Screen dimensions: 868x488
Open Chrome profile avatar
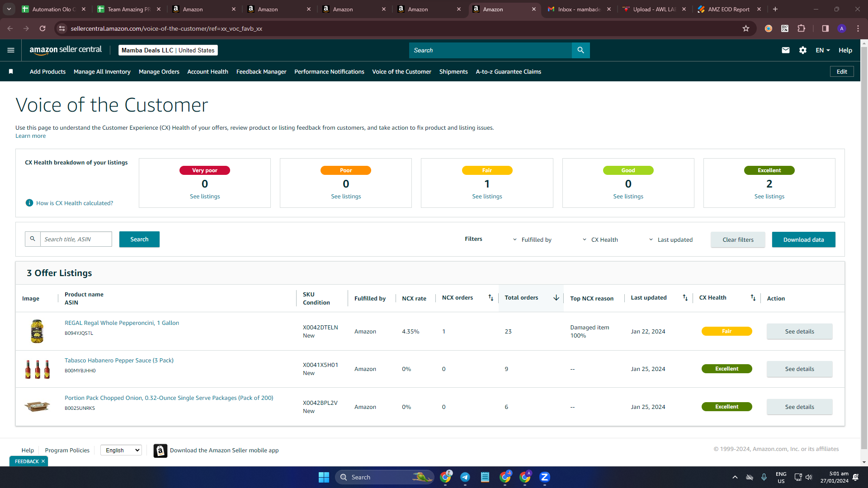point(842,28)
